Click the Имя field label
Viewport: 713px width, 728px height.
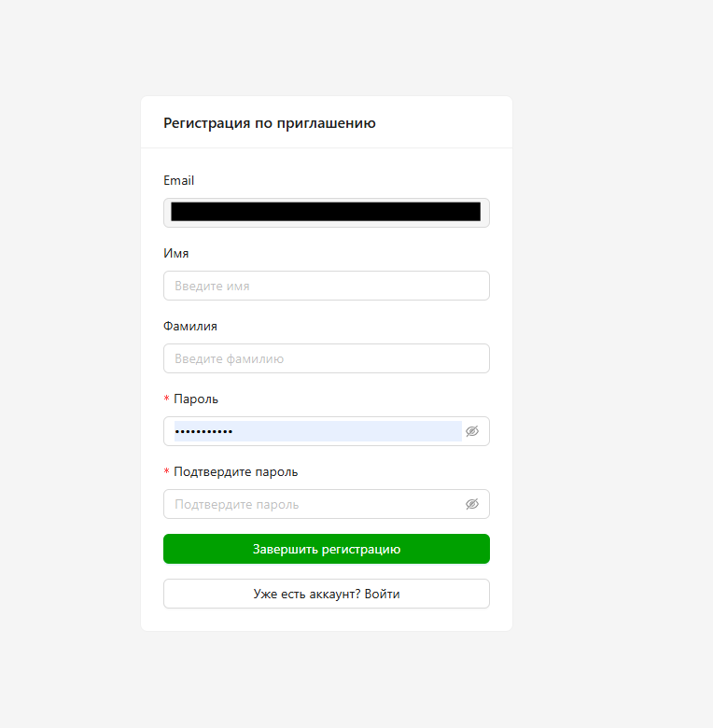176,253
